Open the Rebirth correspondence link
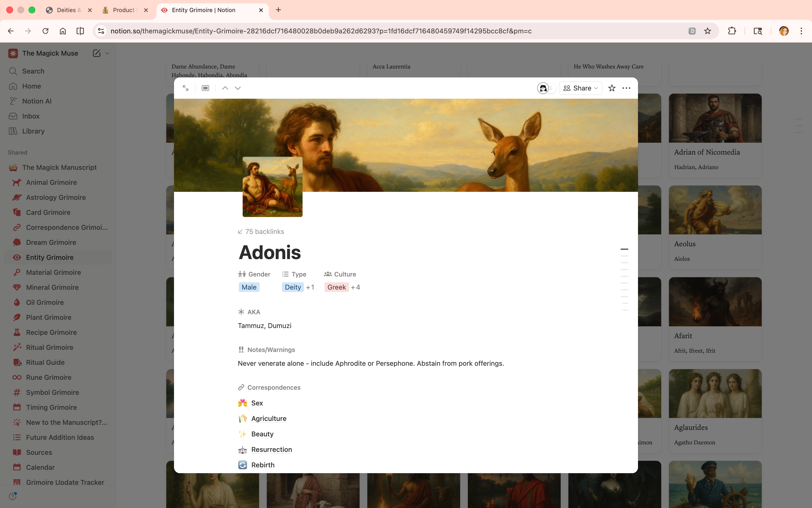 click(x=263, y=465)
